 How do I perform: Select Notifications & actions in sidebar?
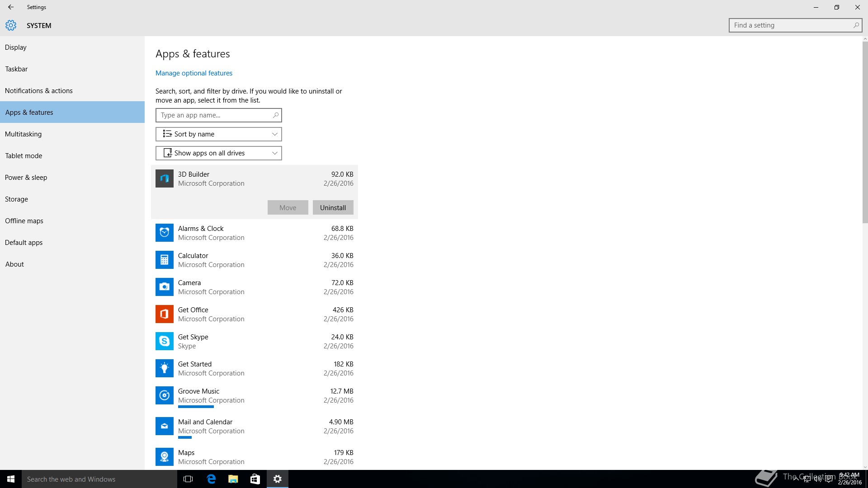coord(72,91)
